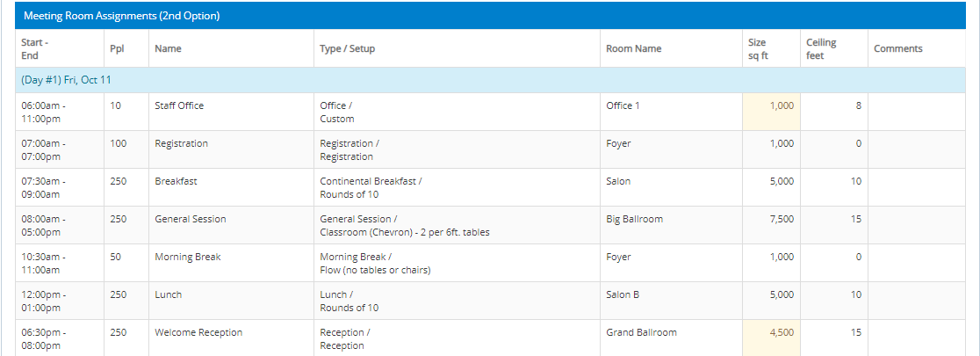The width and height of the screenshot is (980, 356).
Task: Select the Big Ballroom room name
Action: click(x=634, y=219)
